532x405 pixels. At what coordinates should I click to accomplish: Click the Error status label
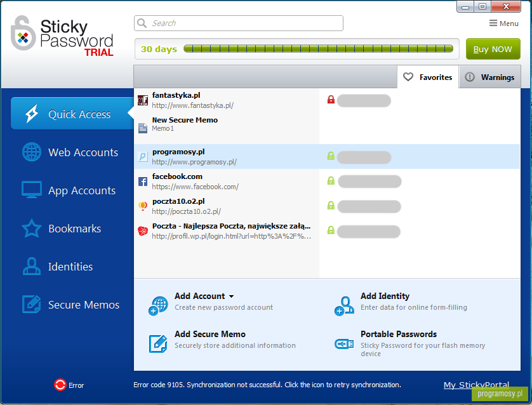pos(76,385)
